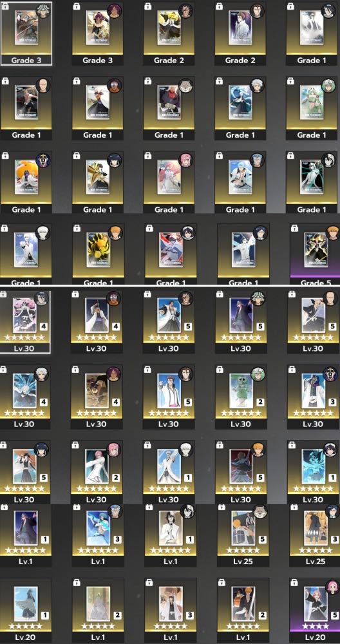The width and height of the screenshot is (340, 644).
Task: Choose the Grade 2 card with spiky-haired eyepatch portrait
Action: point(169,35)
